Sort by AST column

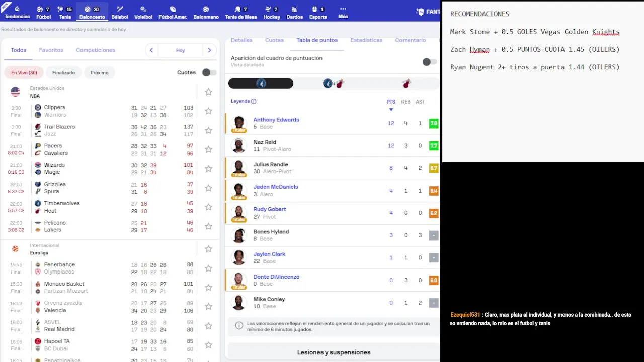tap(420, 102)
